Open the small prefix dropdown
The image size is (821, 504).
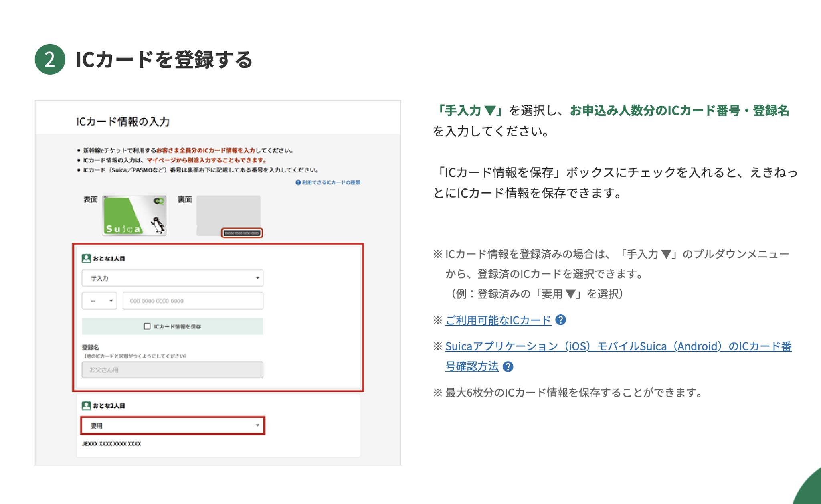click(99, 301)
